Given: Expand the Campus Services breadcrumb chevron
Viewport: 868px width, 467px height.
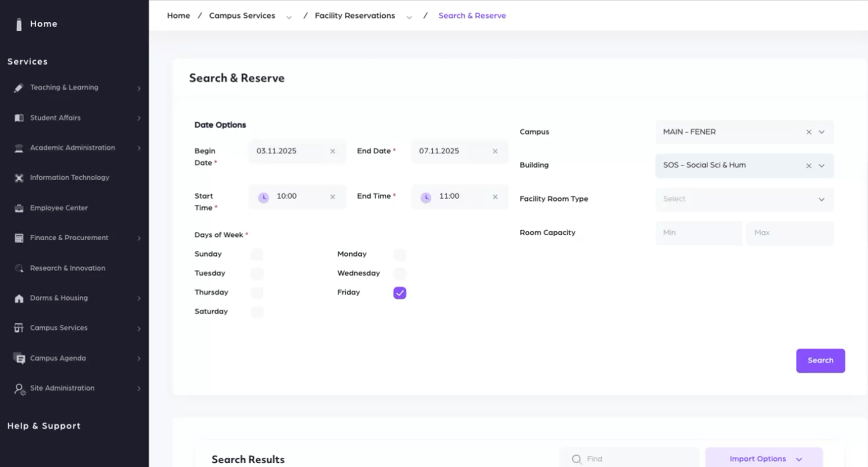Looking at the screenshot, I should click(289, 17).
